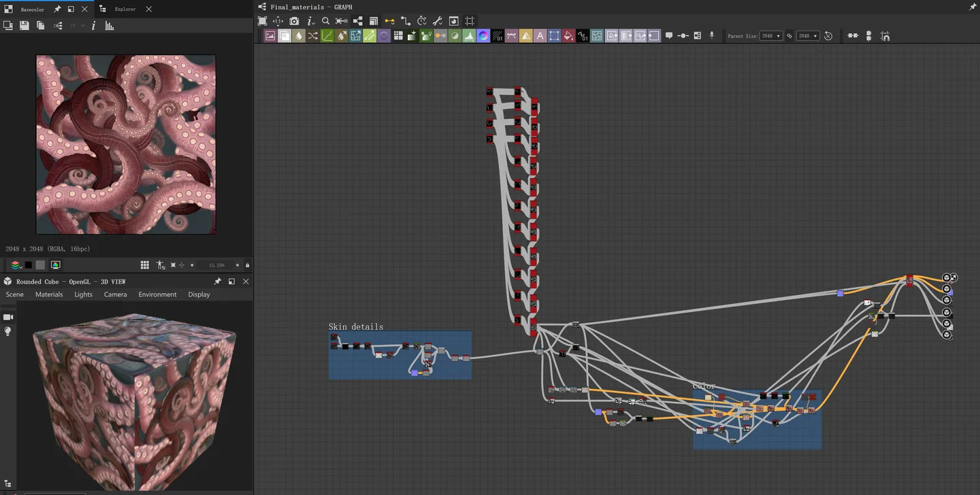Pin the Final_materials graph panel

coord(973,7)
